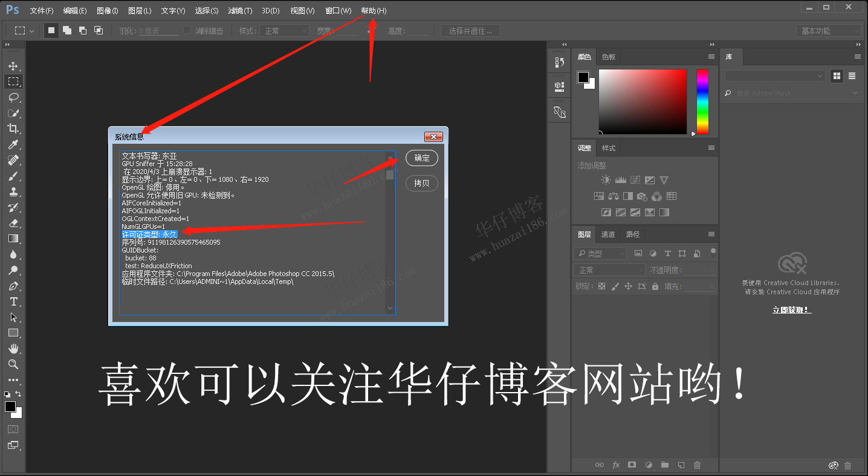This screenshot has height=476, width=868.
Task: Select the Spot Healing Brush tool
Action: click(x=13, y=160)
